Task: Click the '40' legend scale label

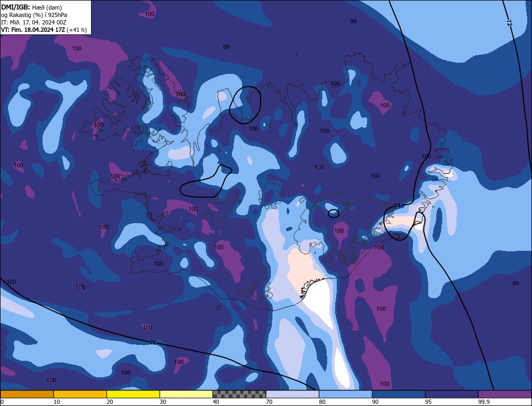Action: tap(216, 402)
